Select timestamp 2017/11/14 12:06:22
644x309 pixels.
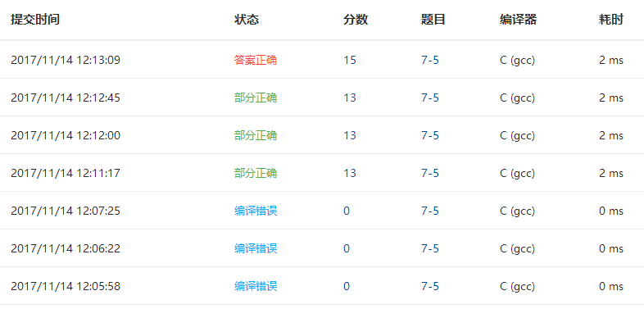click(66, 248)
